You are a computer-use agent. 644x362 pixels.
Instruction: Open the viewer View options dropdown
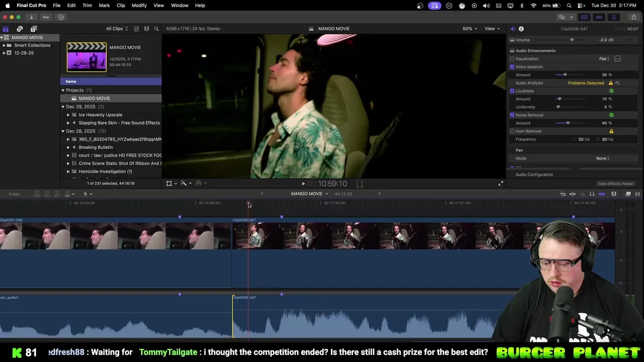(492, 29)
